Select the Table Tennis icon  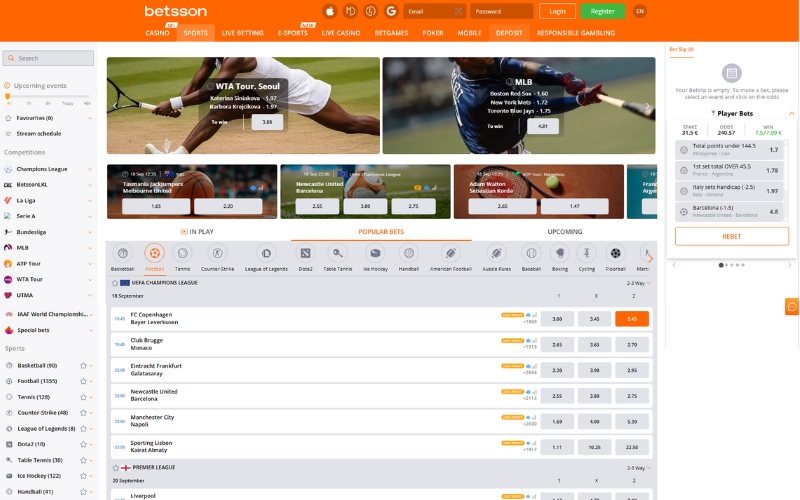tap(338, 253)
